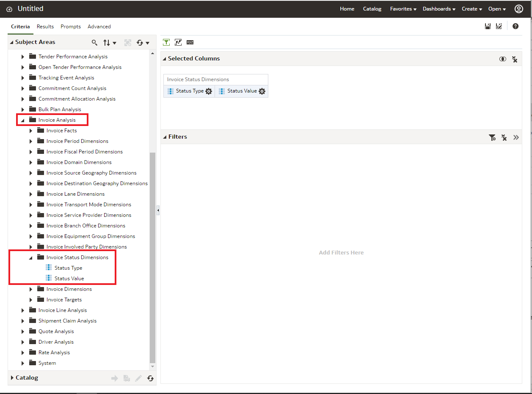Click the Catalog pane add arrow icon

click(x=114, y=378)
